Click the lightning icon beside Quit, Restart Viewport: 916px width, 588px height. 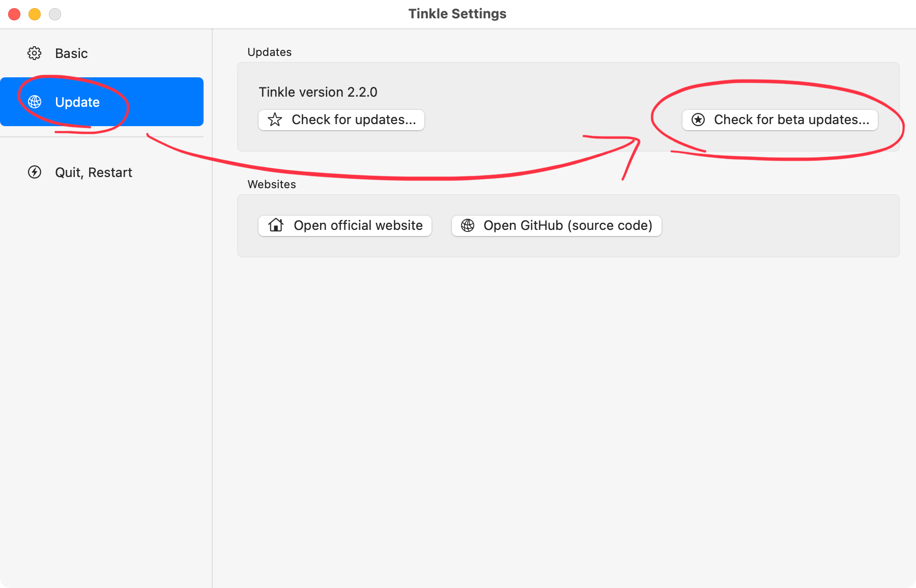point(34,172)
